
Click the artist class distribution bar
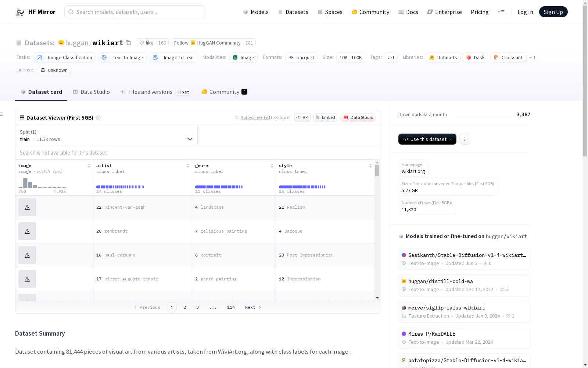pyautogui.click(x=120, y=187)
